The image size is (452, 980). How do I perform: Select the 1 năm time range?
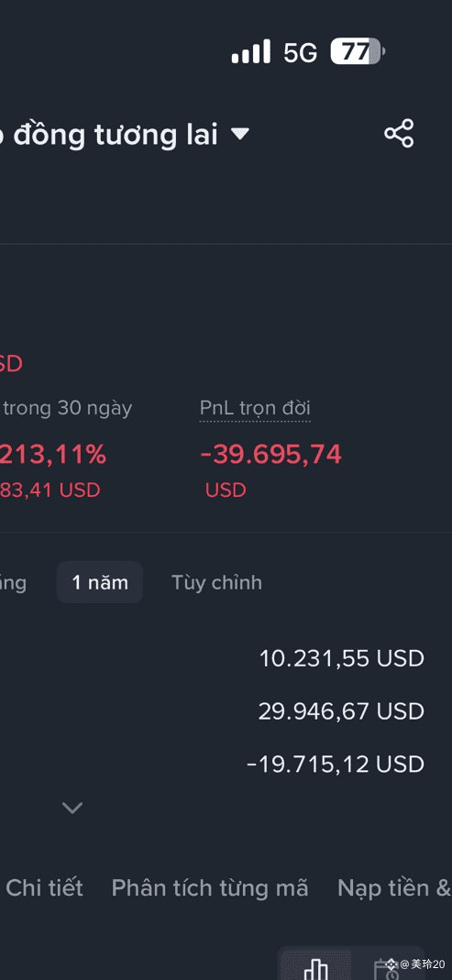(100, 582)
